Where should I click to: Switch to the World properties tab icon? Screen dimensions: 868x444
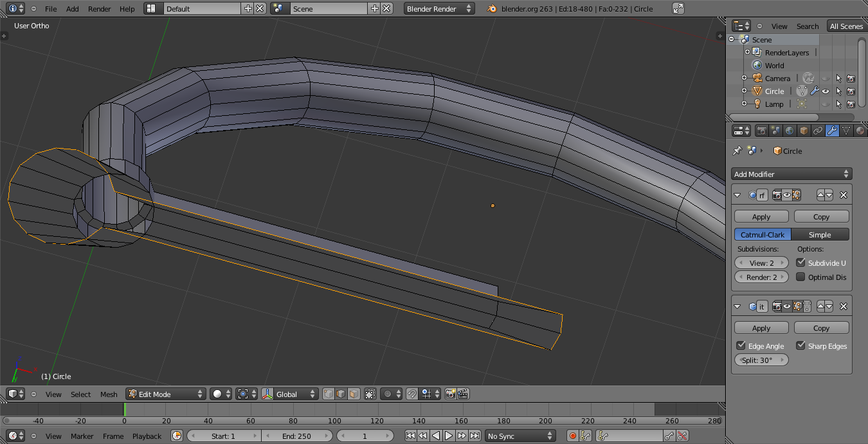[790, 131]
